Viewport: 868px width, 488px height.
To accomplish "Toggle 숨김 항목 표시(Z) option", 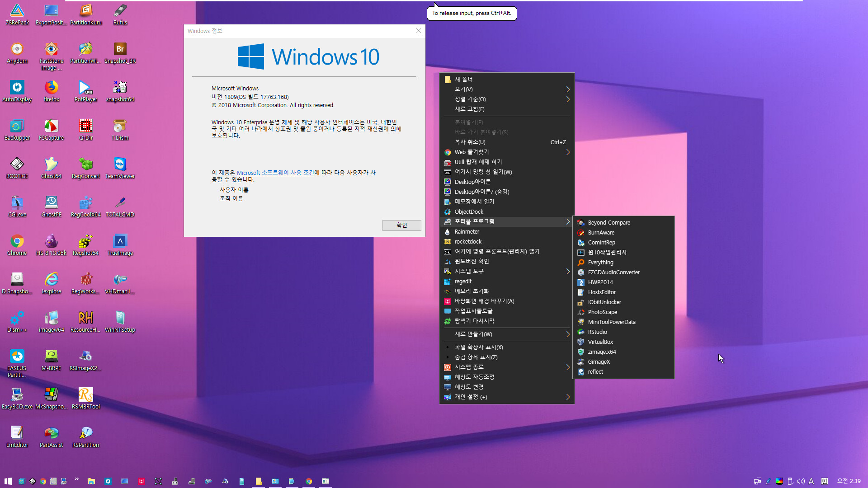I will 507,357.
